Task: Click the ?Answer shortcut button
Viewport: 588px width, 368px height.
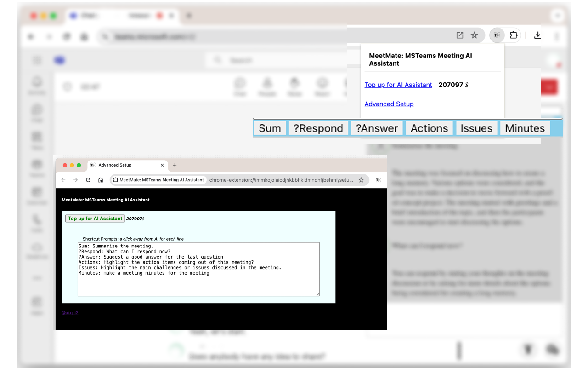Action: click(x=377, y=128)
